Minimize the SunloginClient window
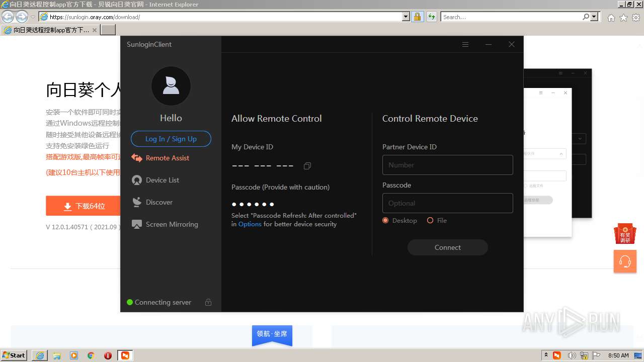The width and height of the screenshot is (644, 362). tap(489, 44)
